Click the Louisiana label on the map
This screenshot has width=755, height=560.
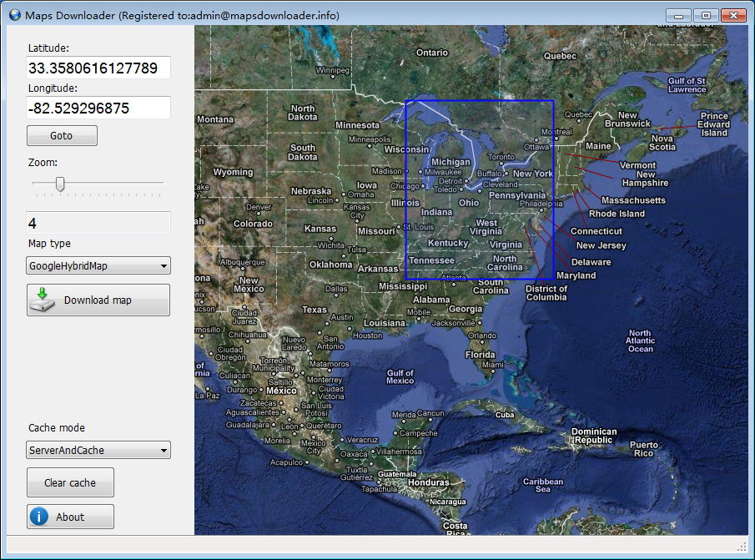coord(385,323)
